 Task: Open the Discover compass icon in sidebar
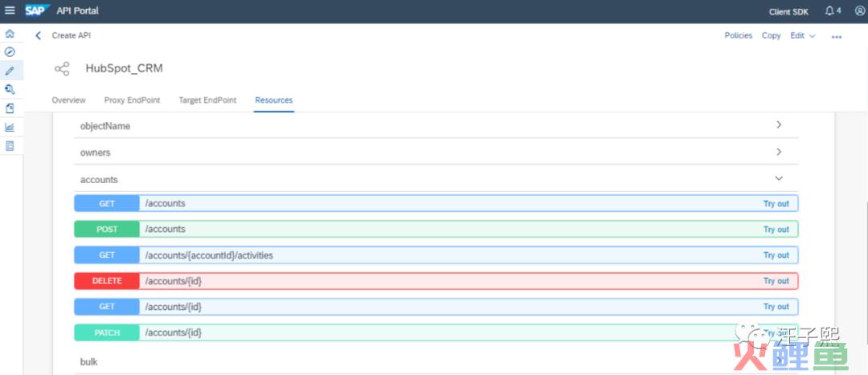pos(10,51)
